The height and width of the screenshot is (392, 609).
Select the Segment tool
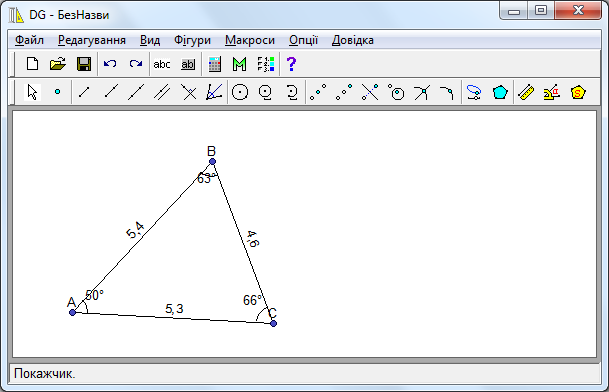[84, 92]
